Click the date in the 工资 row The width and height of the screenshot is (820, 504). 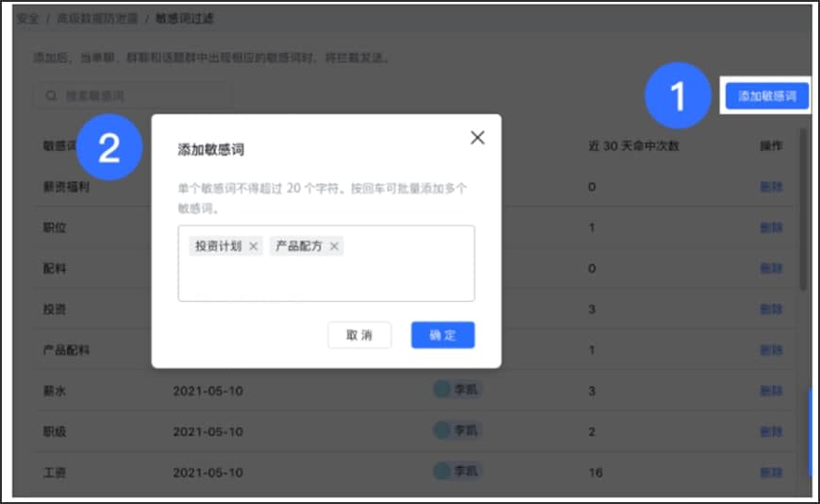[x=209, y=473]
